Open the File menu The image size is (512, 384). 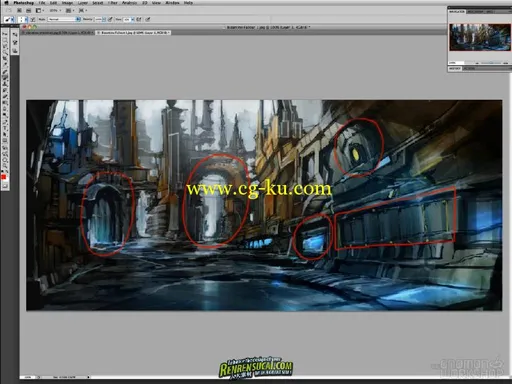(x=42, y=3)
